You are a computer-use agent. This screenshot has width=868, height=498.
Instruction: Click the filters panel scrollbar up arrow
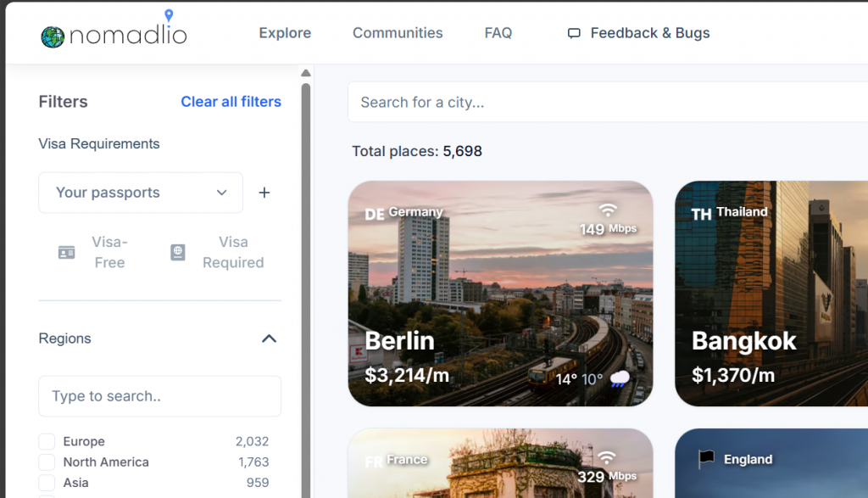click(305, 73)
